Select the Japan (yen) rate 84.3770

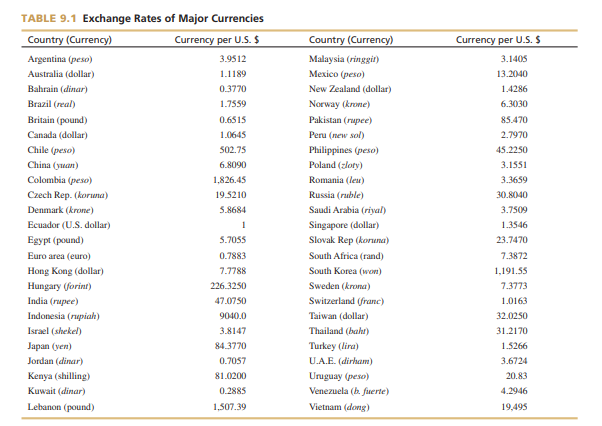231,346
